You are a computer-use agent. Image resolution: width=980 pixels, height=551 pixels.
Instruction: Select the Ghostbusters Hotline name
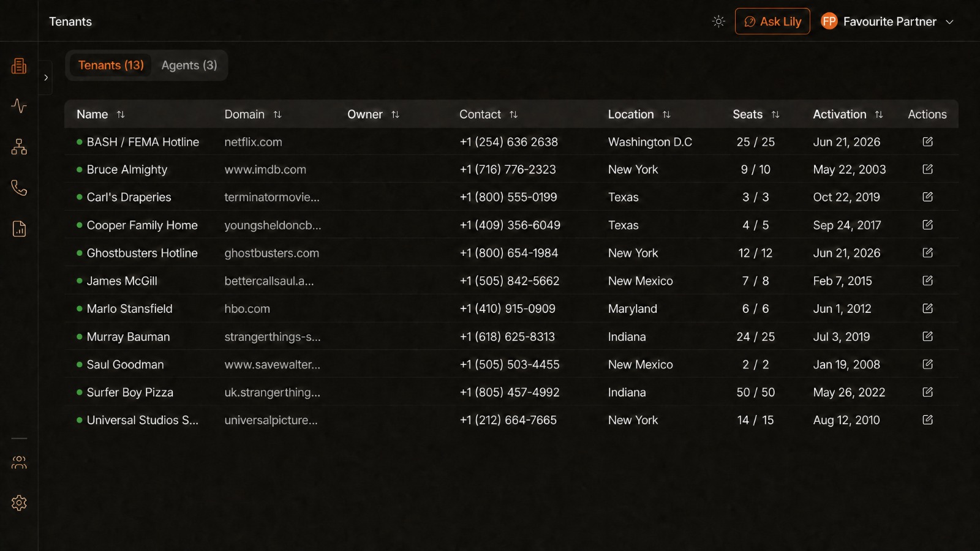142,253
